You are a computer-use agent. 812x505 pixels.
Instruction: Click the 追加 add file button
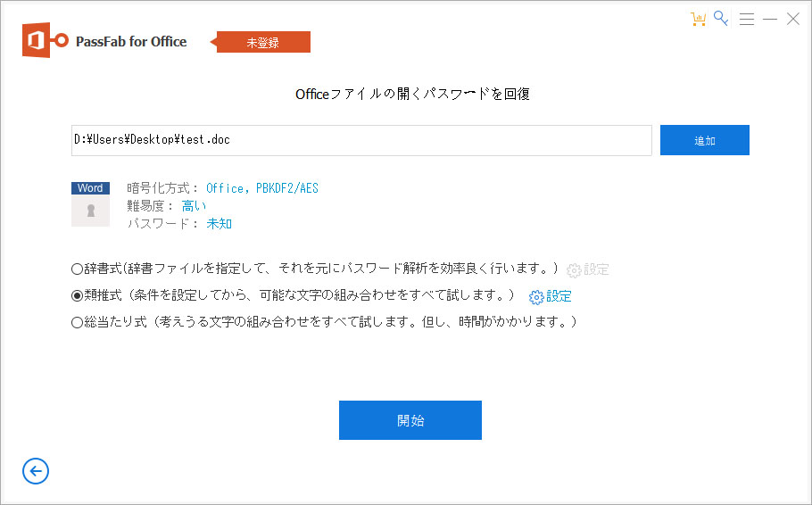(x=704, y=140)
